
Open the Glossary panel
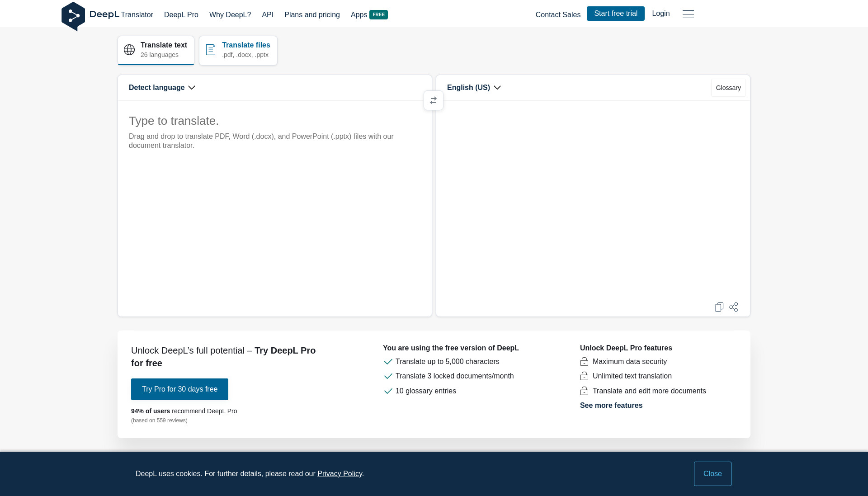[x=728, y=88]
